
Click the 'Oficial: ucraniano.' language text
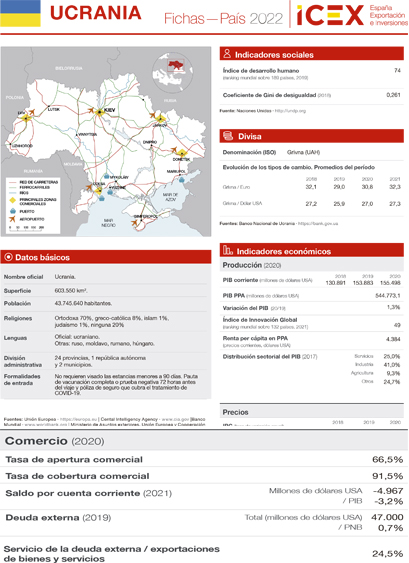77,337
